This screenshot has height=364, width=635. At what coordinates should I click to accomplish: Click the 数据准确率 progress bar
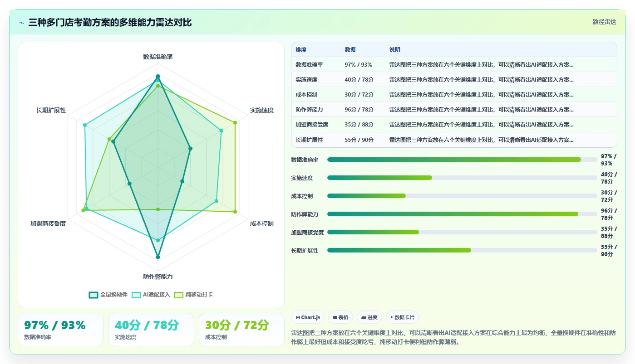tap(462, 160)
